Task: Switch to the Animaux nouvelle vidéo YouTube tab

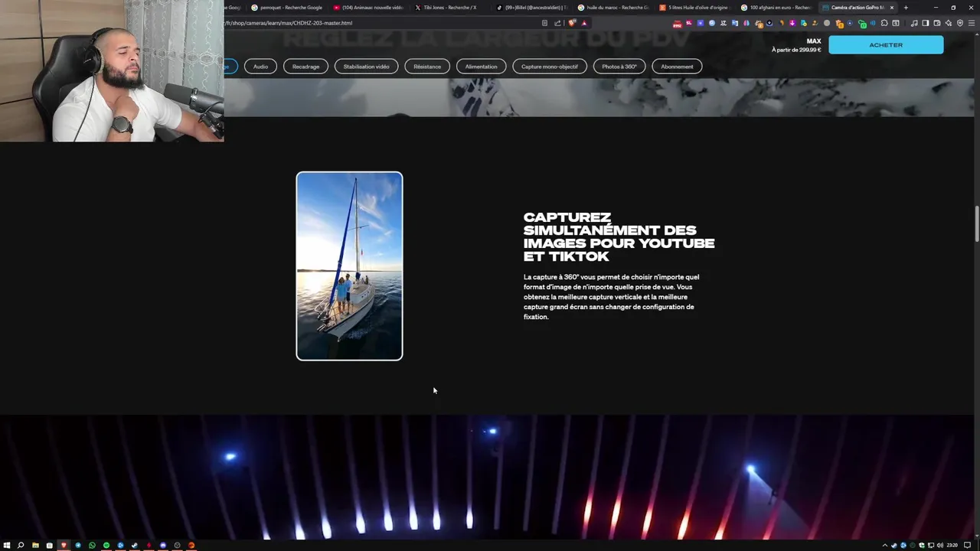Action: (368, 8)
